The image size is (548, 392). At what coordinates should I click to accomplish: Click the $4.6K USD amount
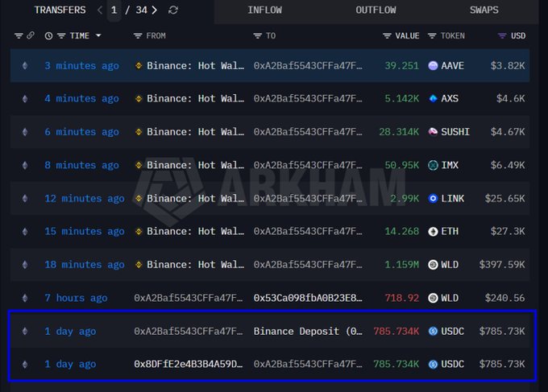pos(510,99)
